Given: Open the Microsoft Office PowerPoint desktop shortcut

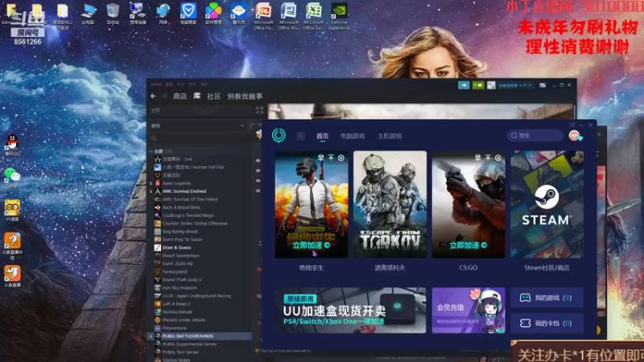Looking at the screenshot, I should pyautogui.click(x=263, y=16).
